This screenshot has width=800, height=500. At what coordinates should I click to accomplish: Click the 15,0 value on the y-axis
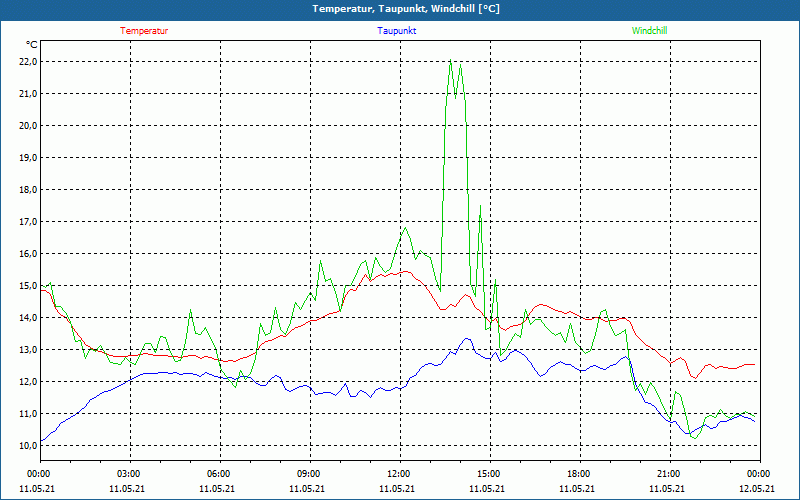[x=28, y=286]
